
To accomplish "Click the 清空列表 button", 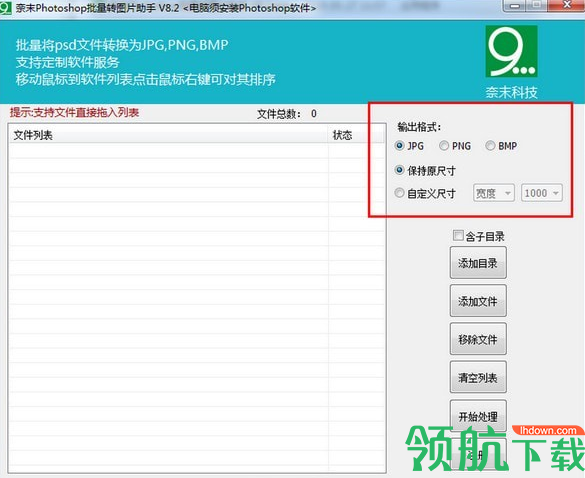I will (478, 377).
